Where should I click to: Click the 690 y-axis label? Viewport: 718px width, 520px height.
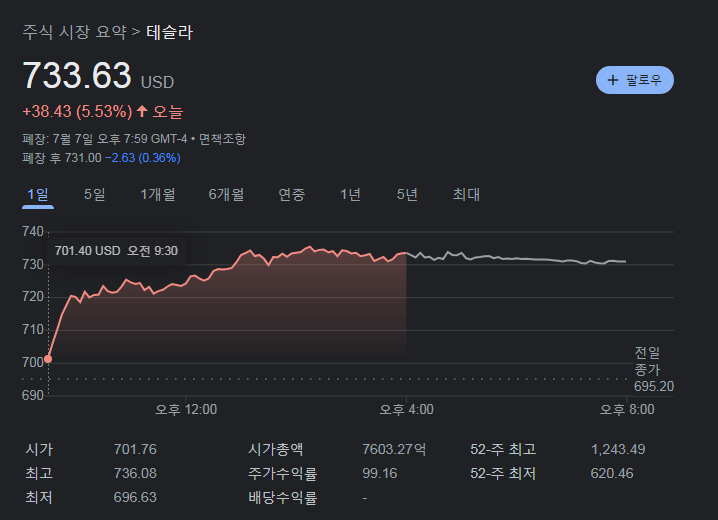click(33, 395)
